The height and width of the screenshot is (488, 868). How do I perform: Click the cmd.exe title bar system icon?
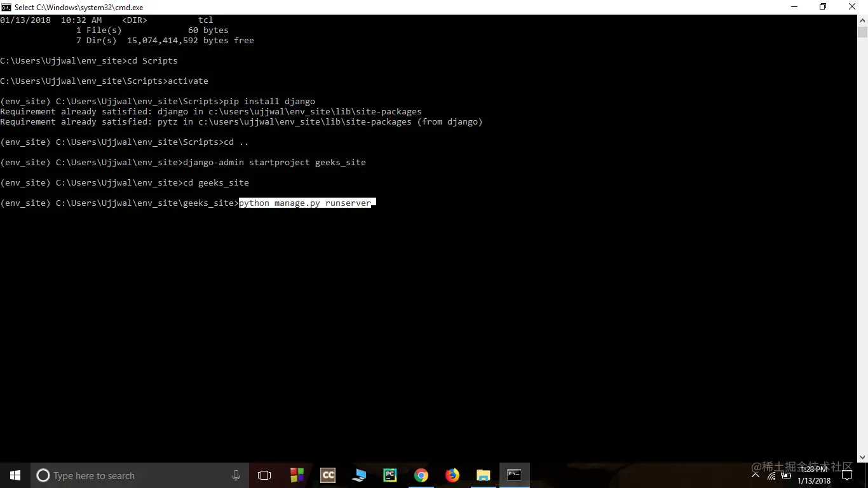[6, 7]
